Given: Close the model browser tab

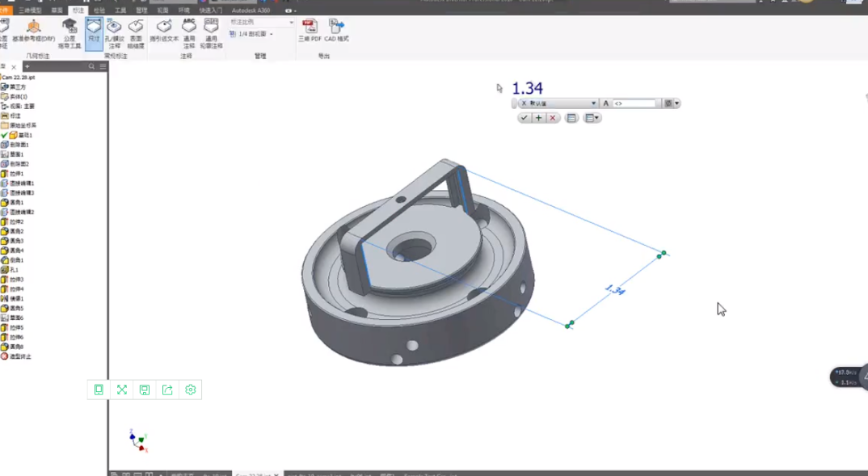Looking at the screenshot, I should pos(14,67).
